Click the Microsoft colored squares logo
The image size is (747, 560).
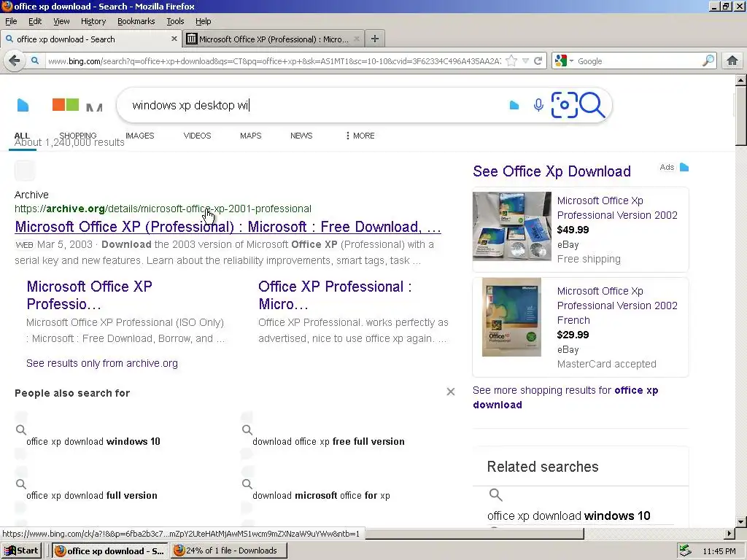click(x=66, y=104)
